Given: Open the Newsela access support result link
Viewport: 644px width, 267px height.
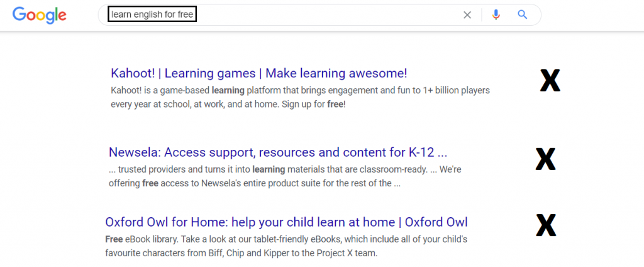Looking at the screenshot, I should [278, 152].
